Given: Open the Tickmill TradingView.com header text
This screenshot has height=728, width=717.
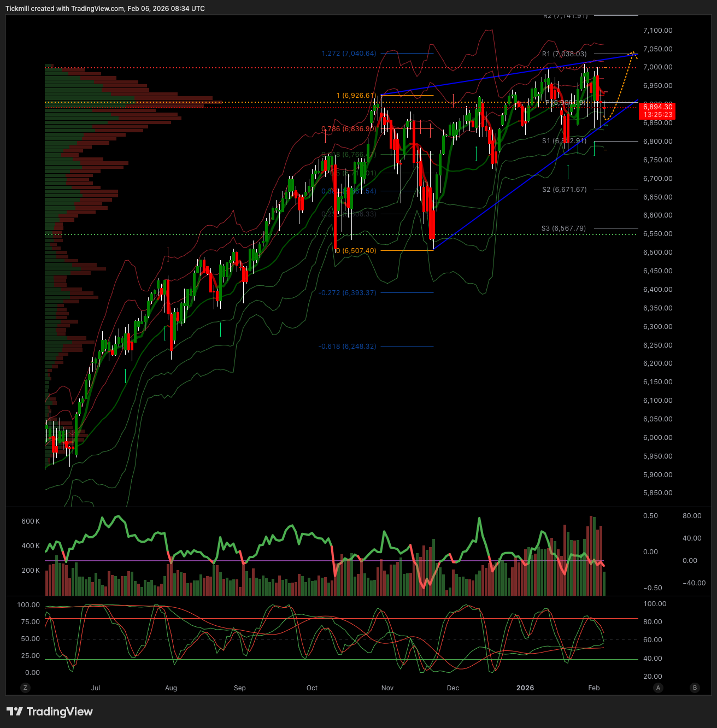Looking at the screenshot, I should coord(105,9).
